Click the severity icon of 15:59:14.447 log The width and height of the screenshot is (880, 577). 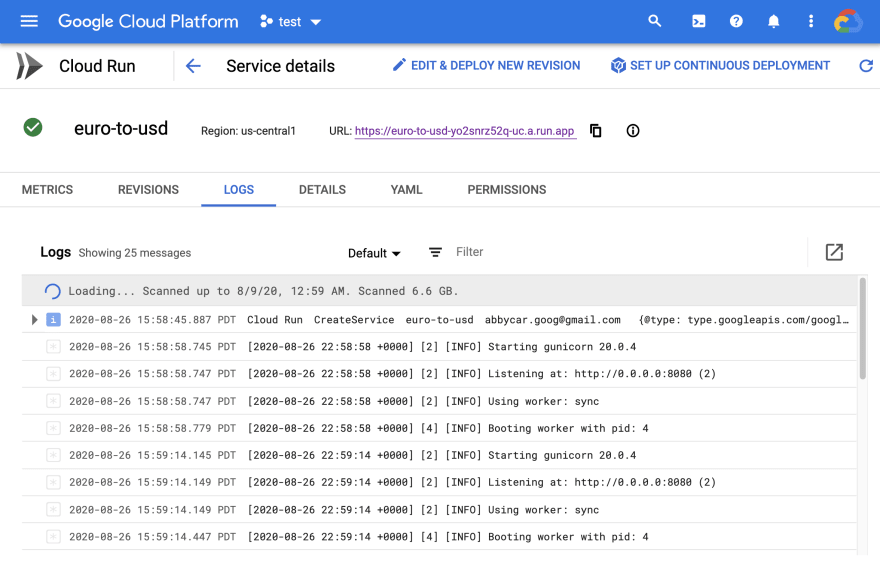point(53,537)
